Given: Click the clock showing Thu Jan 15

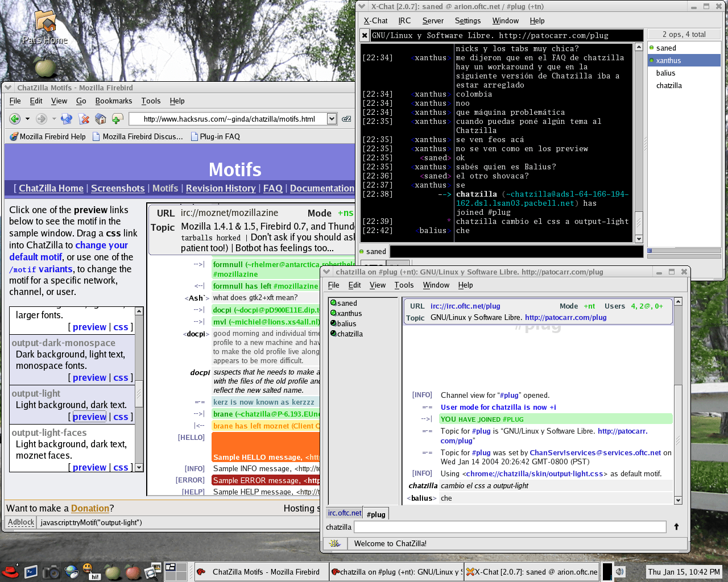Looking at the screenshot, I should click(684, 572).
